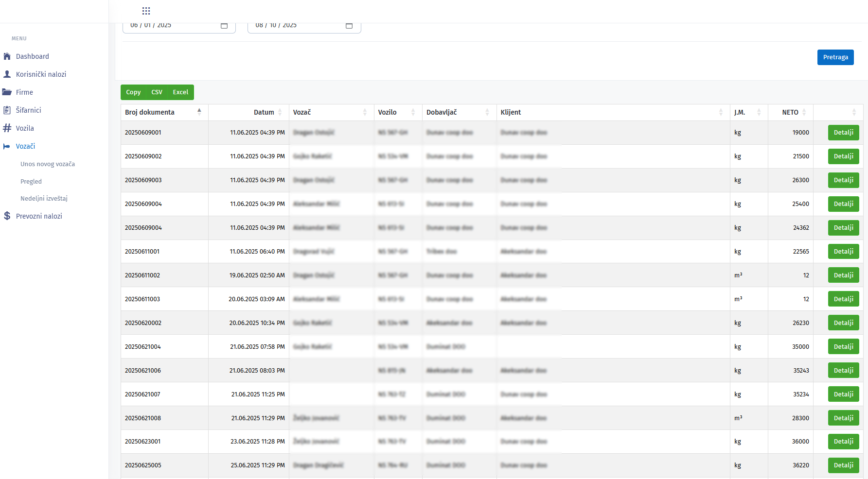
Task: Open calendar picker on start date field
Action: [x=224, y=26]
